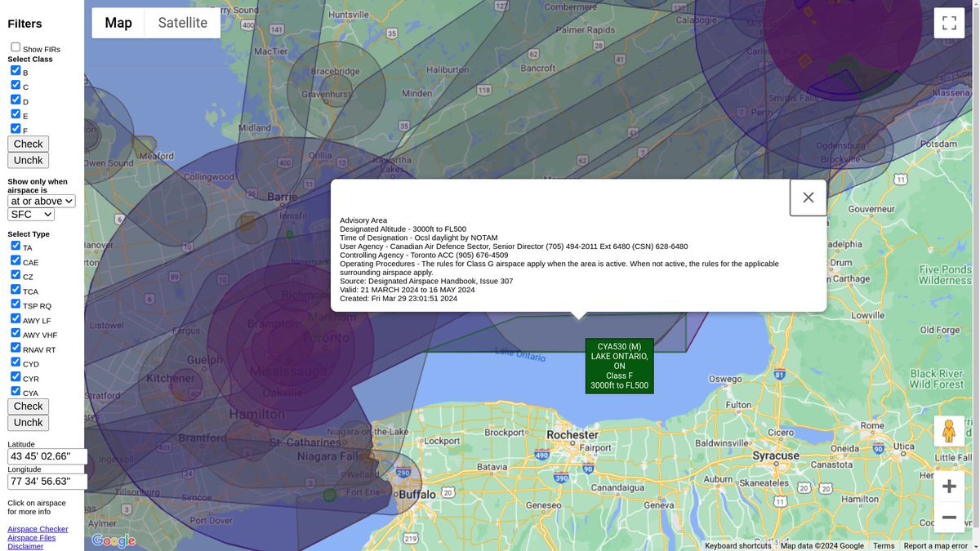Screen dimensions: 980x551
Task: Uncheck TCA airspace type
Action: [x=16, y=290]
